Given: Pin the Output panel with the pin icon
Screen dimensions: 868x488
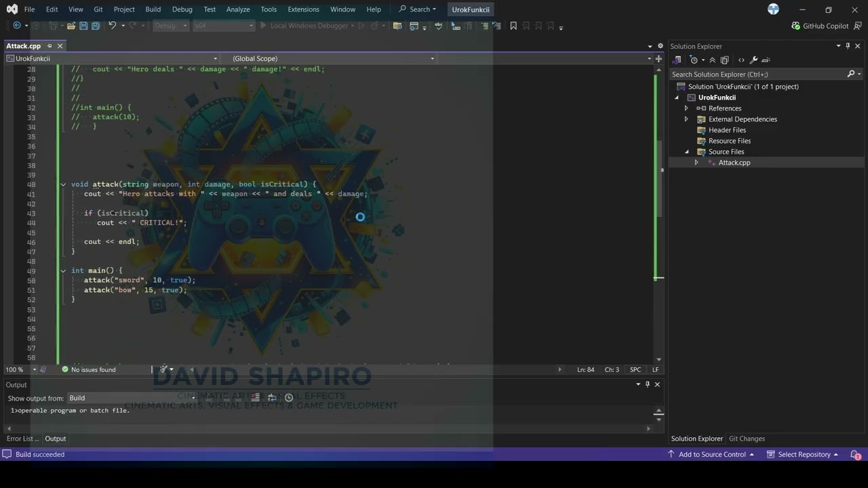Looking at the screenshot, I should click(648, 384).
